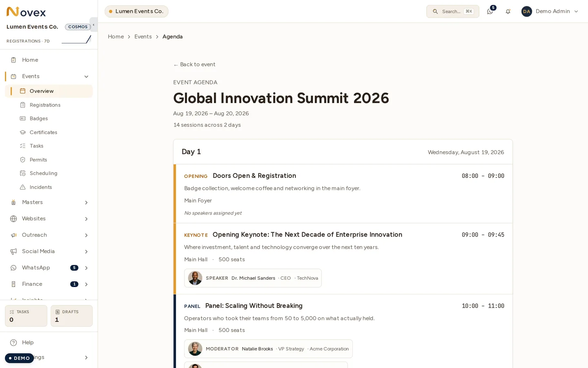
Task: Click the 09:00 - 09:45 time label
Action: pos(483,235)
